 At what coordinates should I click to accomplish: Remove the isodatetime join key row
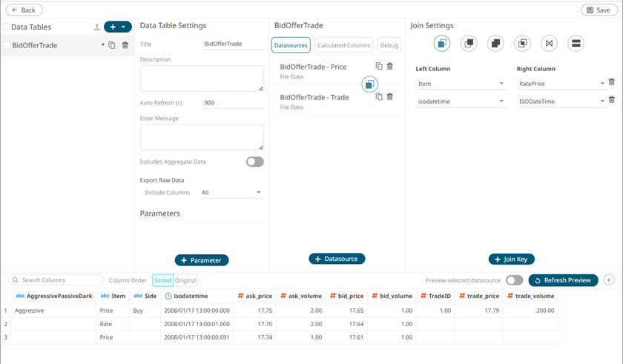pyautogui.click(x=611, y=100)
